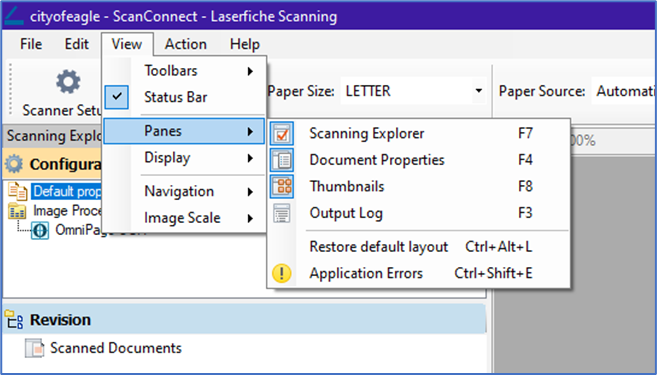Click the Laserfiche logo in title bar
This screenshot has width=657, height=375.
click(14, 16)
